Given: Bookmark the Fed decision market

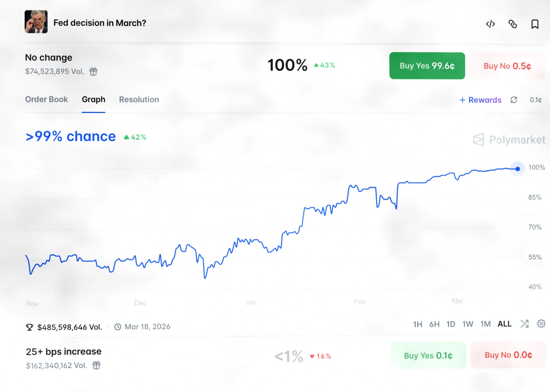Looking at the screenshot, I should coord(535,24).
